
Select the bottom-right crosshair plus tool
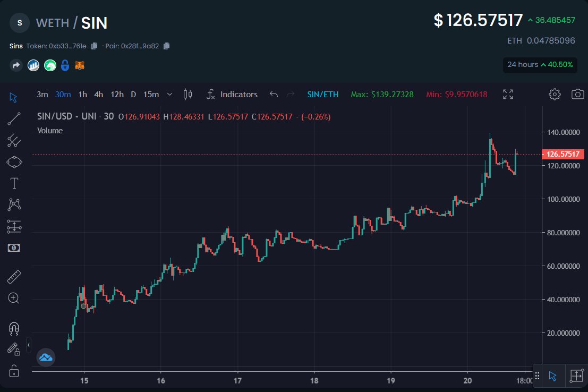coord(577,376)
